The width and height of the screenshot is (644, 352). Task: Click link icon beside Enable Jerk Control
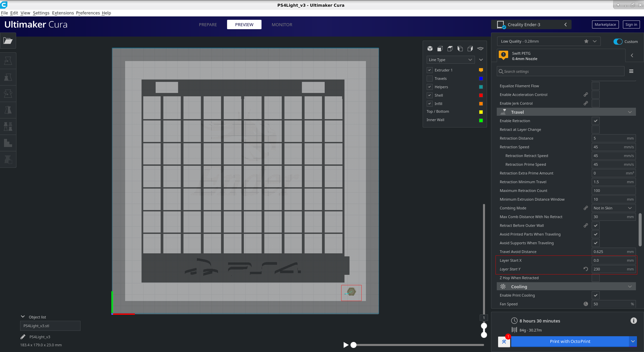(x=586, y=103)
